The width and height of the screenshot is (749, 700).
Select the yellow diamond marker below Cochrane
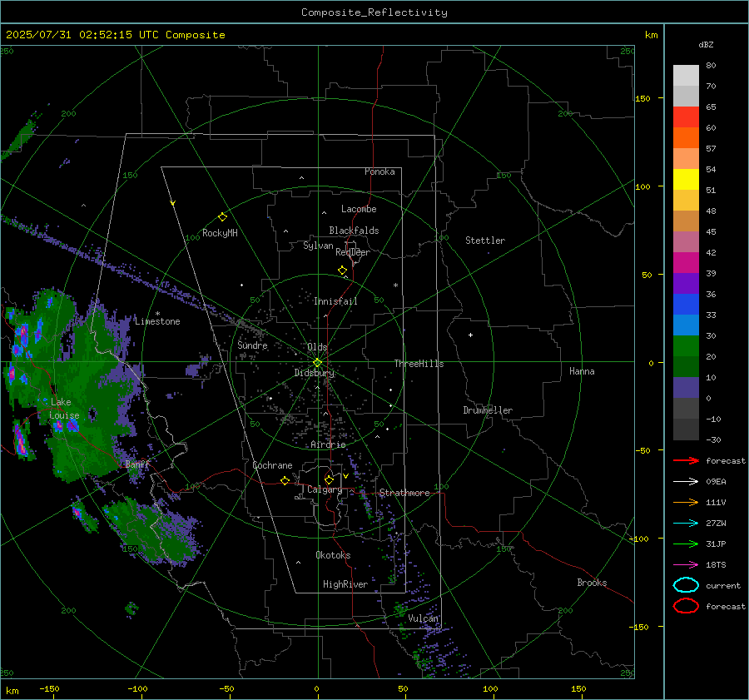(x=285, y=480)
